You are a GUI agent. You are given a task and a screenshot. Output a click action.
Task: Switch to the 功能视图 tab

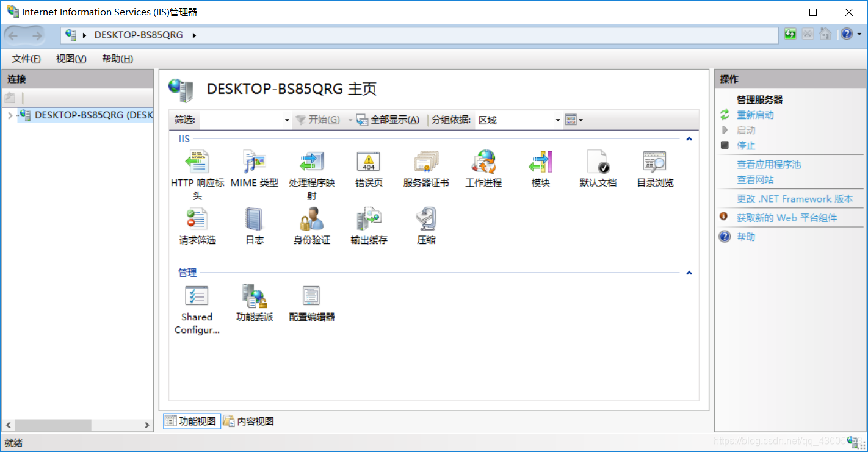192,421
